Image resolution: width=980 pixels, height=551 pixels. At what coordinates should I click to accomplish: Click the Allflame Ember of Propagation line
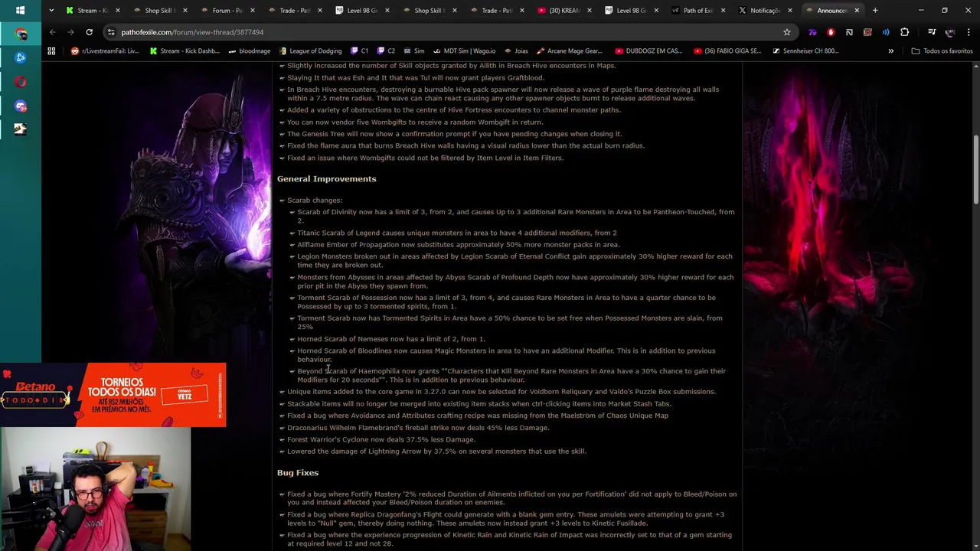point(459,244)
